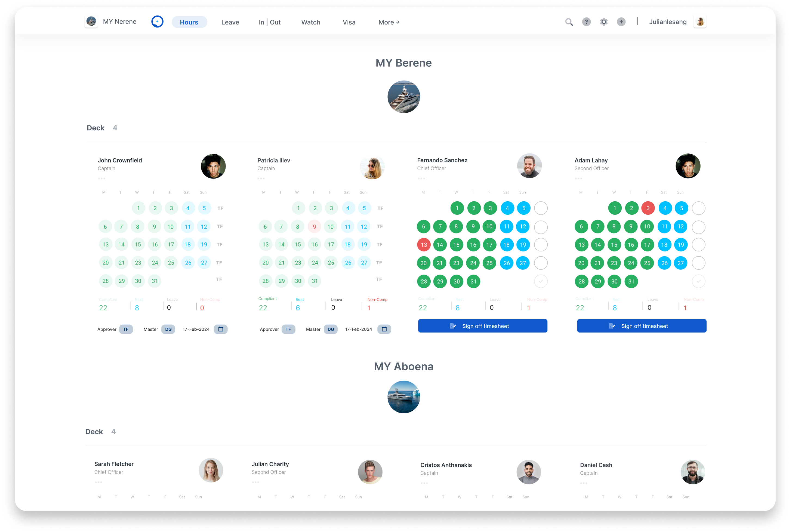This screenshot has width=789, height=532.
Task: Select red day 13 for Fernando Sanchez
Action: pyautogui.click(x=424, y=245)
